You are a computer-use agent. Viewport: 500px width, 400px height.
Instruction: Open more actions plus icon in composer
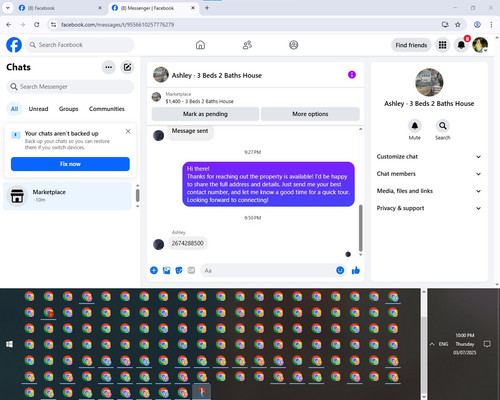(154, 270)
